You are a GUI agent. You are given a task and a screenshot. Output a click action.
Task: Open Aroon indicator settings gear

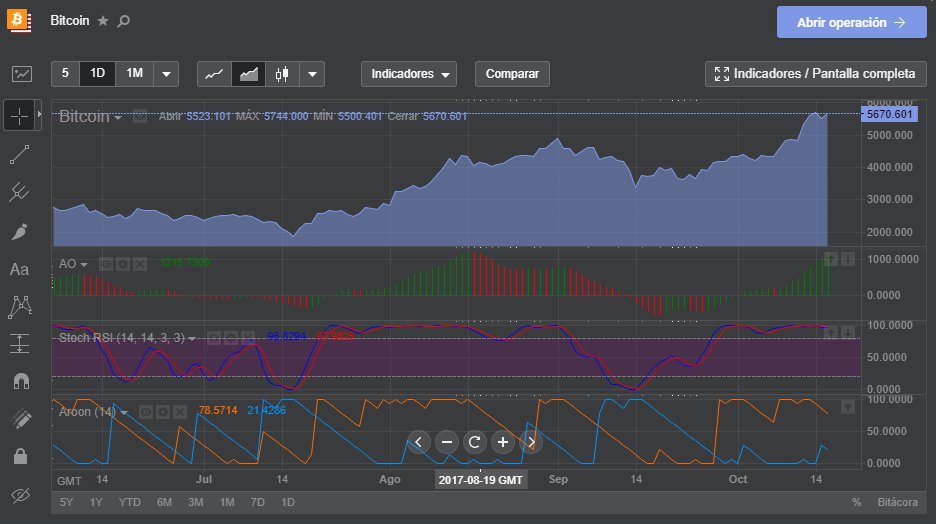(x=162, y=412)
